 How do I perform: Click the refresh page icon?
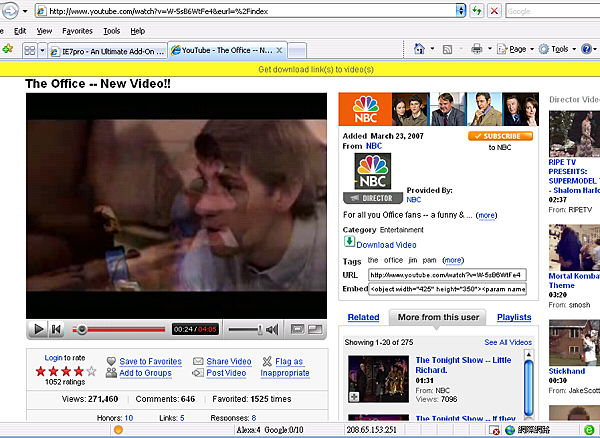click(x=476, y=11)
